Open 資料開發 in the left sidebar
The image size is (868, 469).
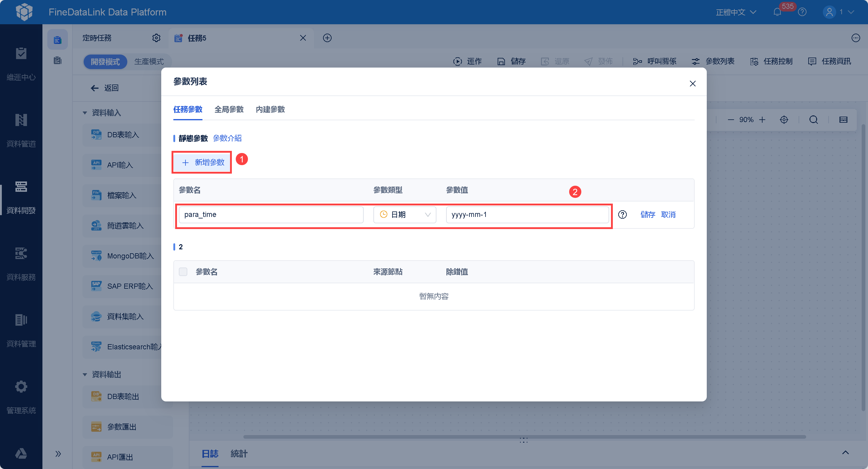click(x=21, y=197)
